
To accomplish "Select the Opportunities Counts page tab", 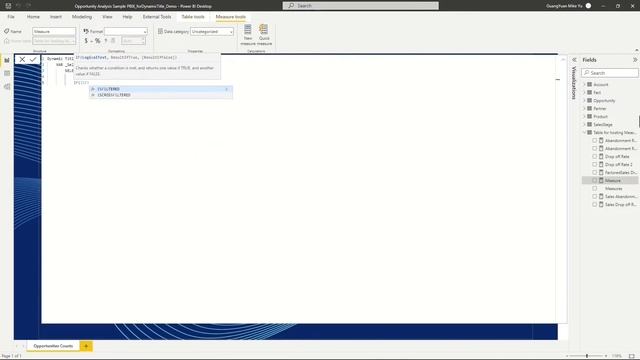I will (x=53, y=346).
